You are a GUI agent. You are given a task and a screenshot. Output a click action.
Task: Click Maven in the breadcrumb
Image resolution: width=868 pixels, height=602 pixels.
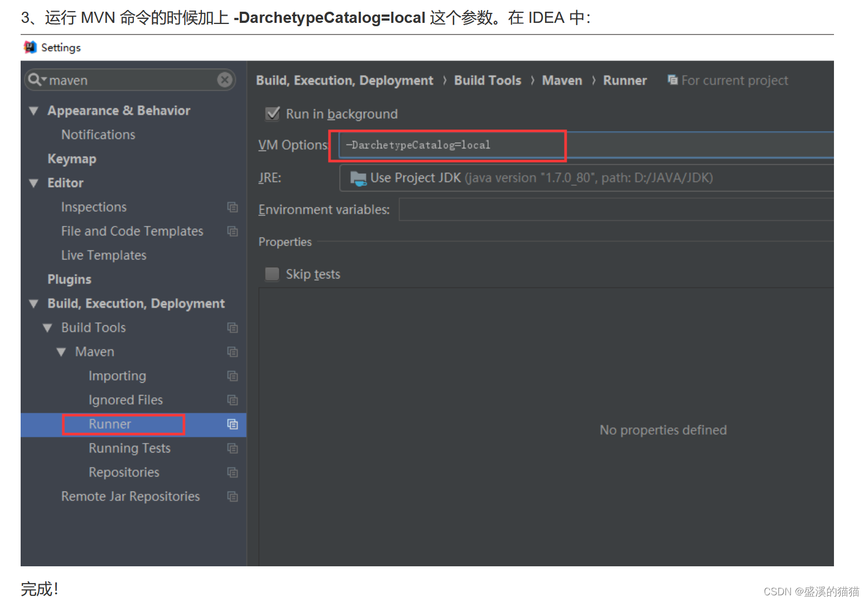pyautogui.click(x=562, y=80)
